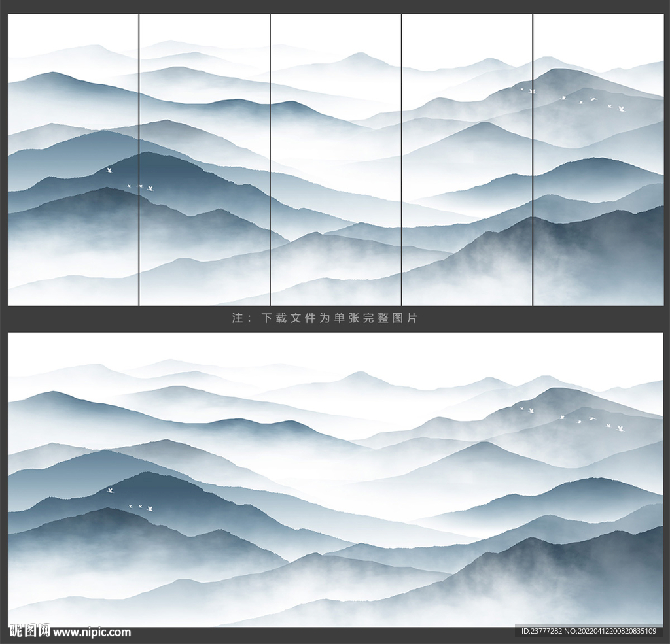Click the fifth panel with the flying birds
Viewport: 670px width, 644px height.
(x=599, y=160)
